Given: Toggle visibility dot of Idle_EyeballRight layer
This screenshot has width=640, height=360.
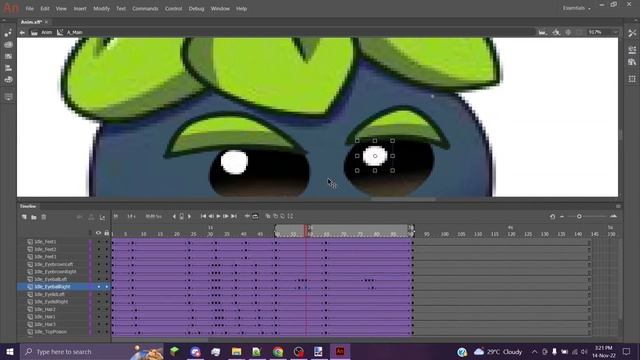Looking at the screenshot, I should [x=98, y=287].
